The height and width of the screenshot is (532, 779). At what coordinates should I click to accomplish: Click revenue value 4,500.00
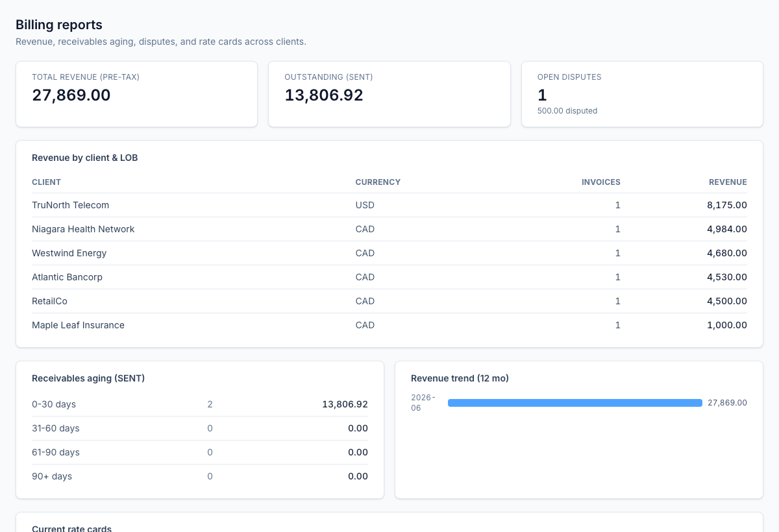pyautogui.click(x=727, y=301)
